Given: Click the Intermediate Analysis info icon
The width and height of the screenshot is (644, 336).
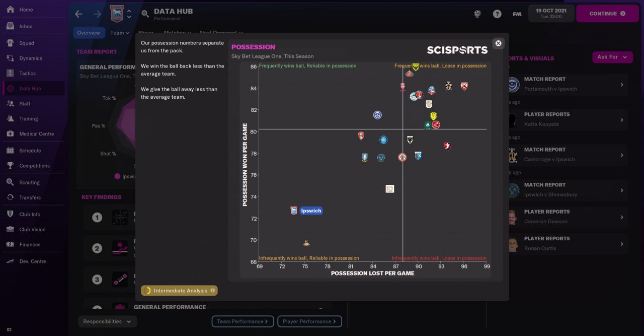Looking at the screenshot, I should click(213, 291).
